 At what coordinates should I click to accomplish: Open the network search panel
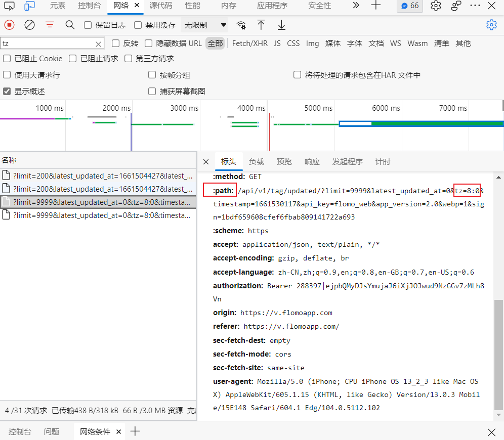[70, 24]
